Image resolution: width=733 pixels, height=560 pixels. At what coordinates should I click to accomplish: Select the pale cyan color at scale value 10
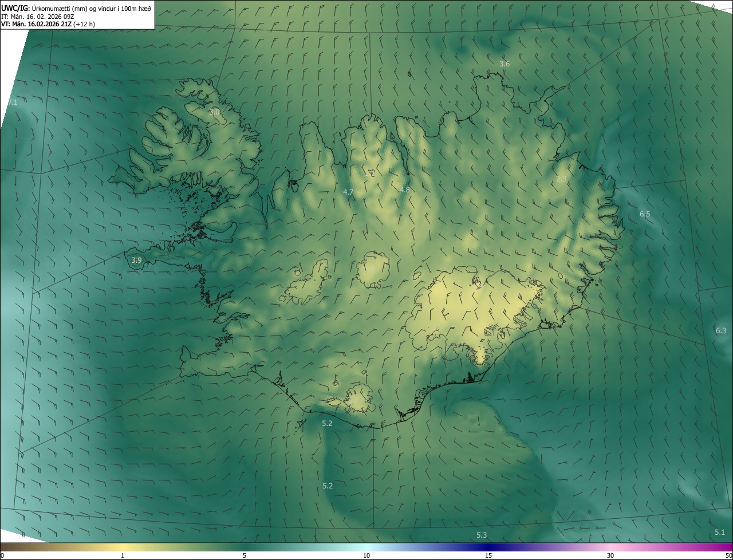click(366, 547)
